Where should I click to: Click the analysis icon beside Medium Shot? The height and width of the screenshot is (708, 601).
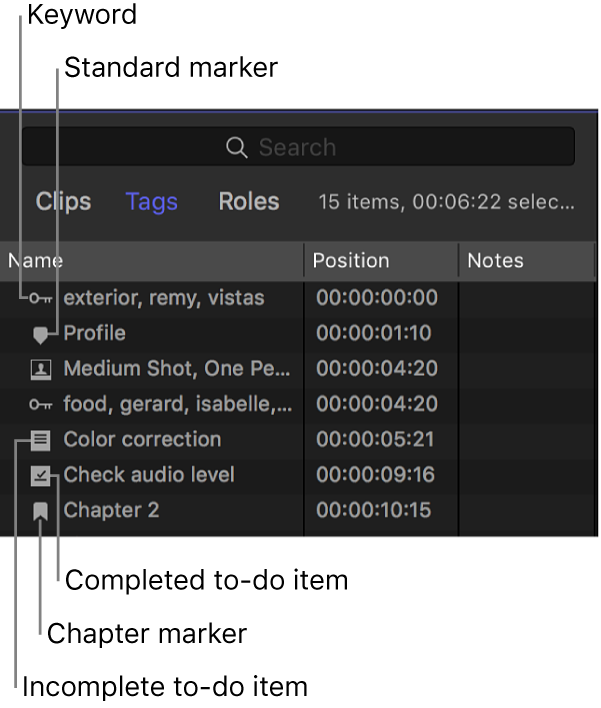coord(41,369)
